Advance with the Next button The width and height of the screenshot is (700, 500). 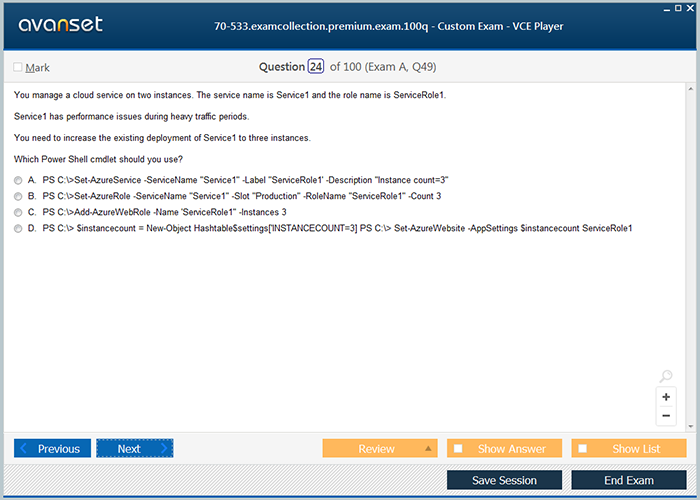pos(134,449)
